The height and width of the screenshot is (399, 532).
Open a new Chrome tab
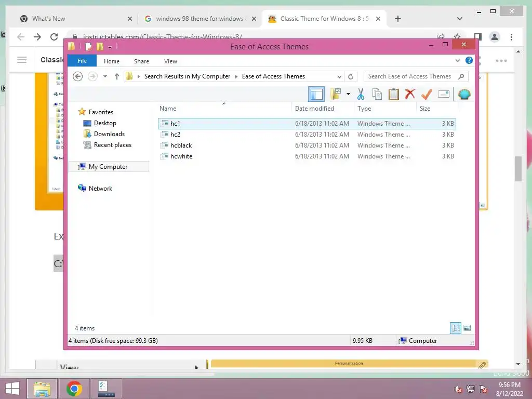click(398, 19)
